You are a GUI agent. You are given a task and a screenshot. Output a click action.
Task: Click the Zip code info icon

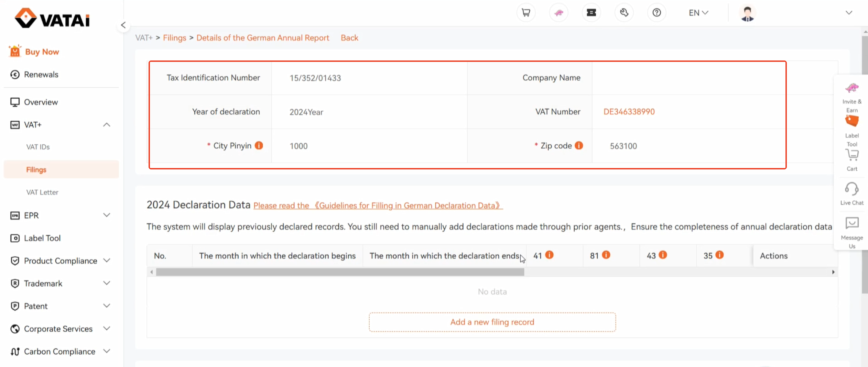pos(579,145)
